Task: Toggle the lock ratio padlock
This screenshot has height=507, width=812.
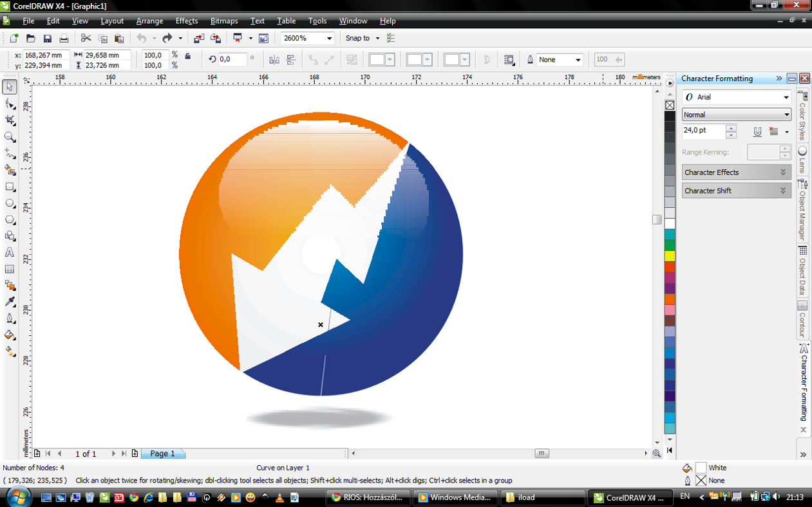Action: click(x=187, y=56)
